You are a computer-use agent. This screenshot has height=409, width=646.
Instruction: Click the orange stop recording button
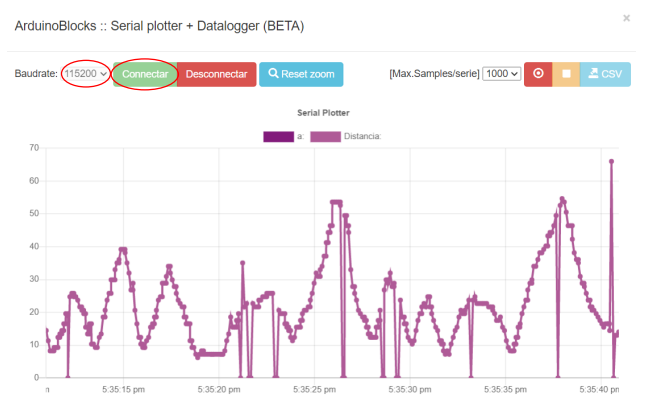click(x=566, y=74)
